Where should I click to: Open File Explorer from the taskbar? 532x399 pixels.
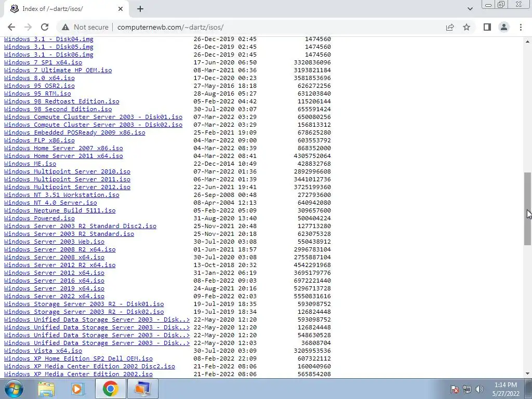pos(46,389)
